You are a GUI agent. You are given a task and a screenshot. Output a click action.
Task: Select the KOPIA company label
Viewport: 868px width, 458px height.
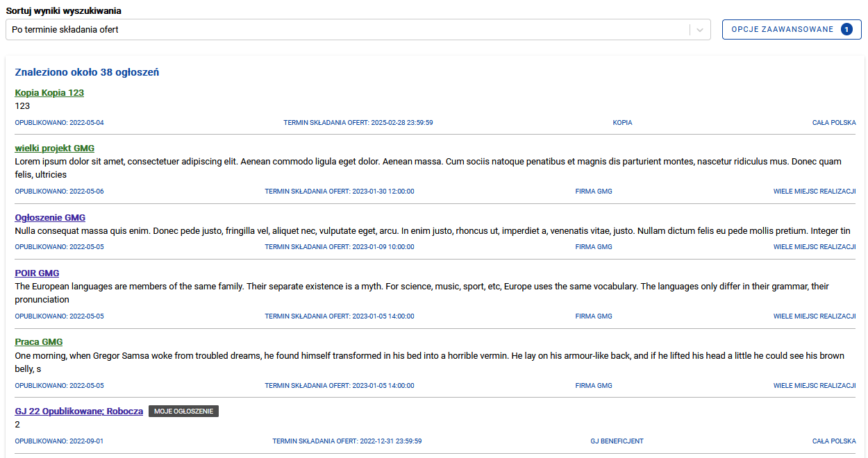(622, 123)
